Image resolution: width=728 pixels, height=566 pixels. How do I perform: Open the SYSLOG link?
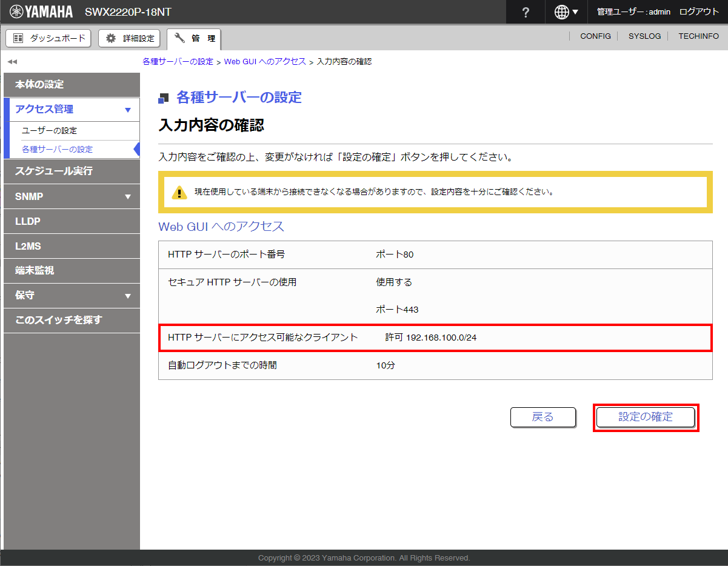[x=644, y=36]
